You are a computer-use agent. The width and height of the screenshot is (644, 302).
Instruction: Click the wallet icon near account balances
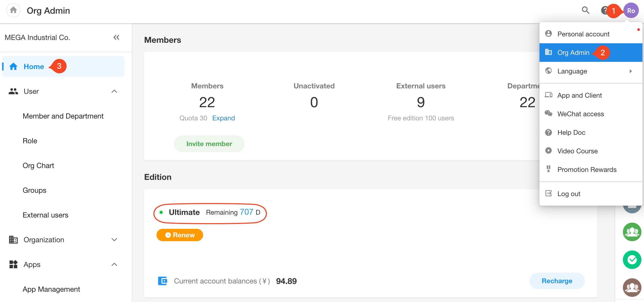[x=163, y=281]
